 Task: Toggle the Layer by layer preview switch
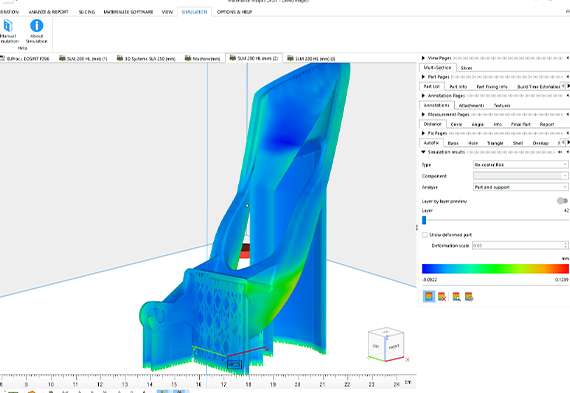[562, 201]
